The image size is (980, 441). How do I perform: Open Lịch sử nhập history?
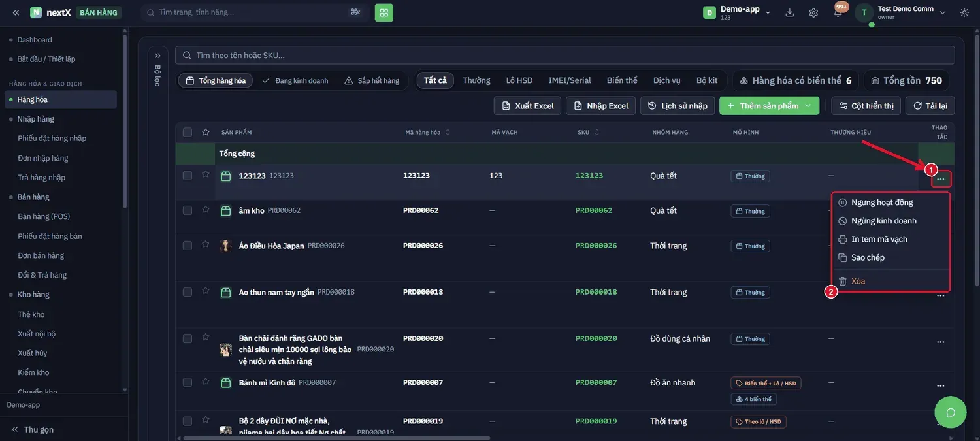678,106
